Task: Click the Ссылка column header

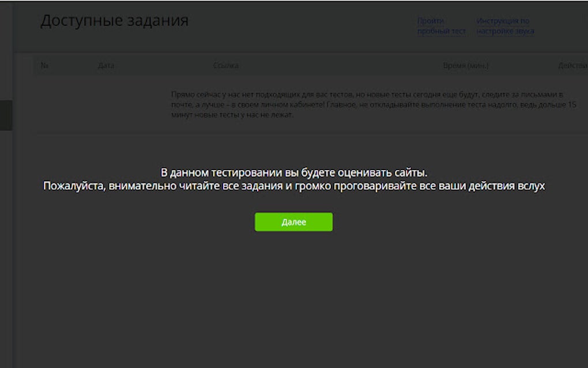Action: click(226, 66)
